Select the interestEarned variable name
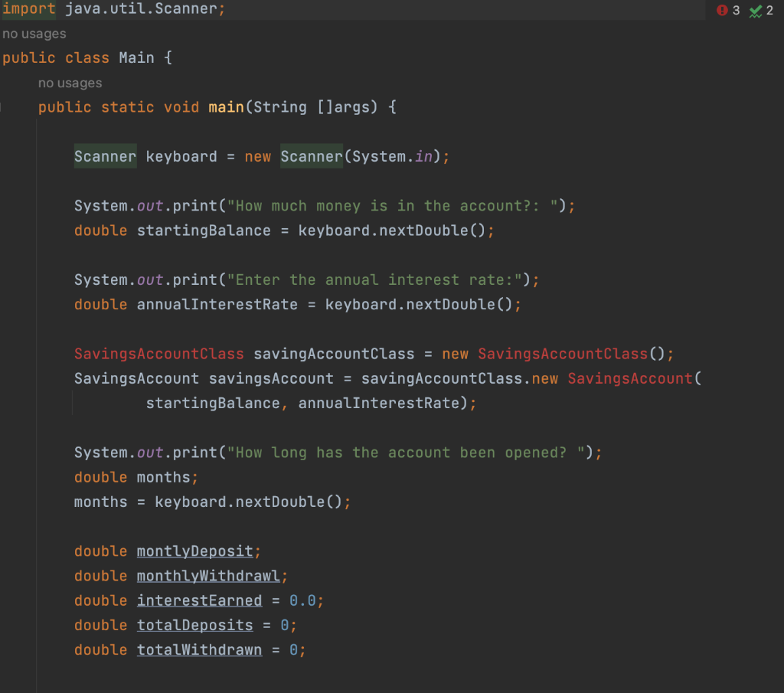 (199, 600)
